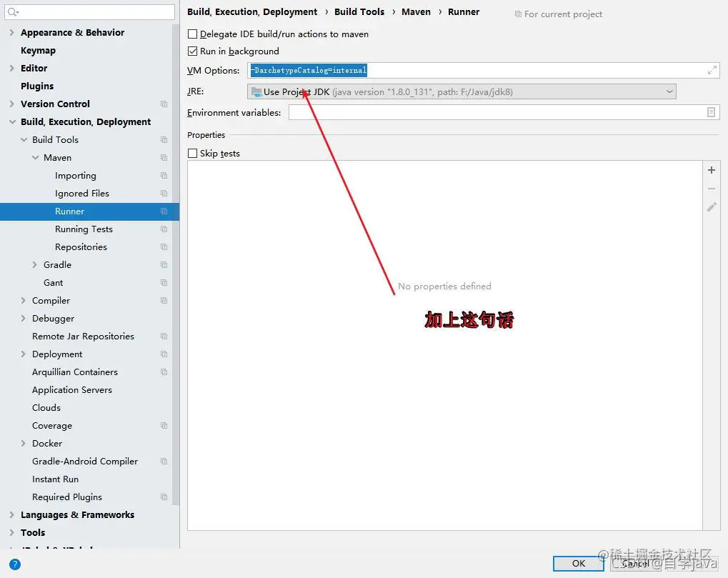728x578 pixels.
Task: Select Ignored Files under Maven
Action: pos(82,193)
